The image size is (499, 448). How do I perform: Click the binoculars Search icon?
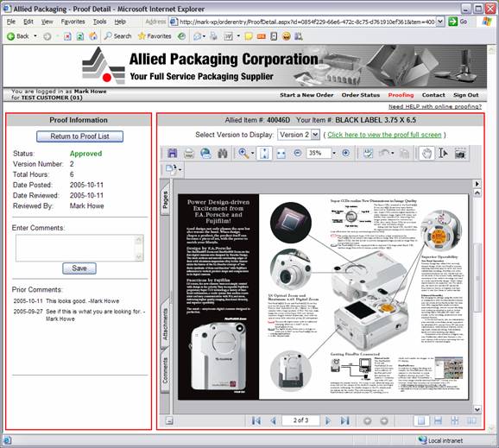[x=223, y=154]
